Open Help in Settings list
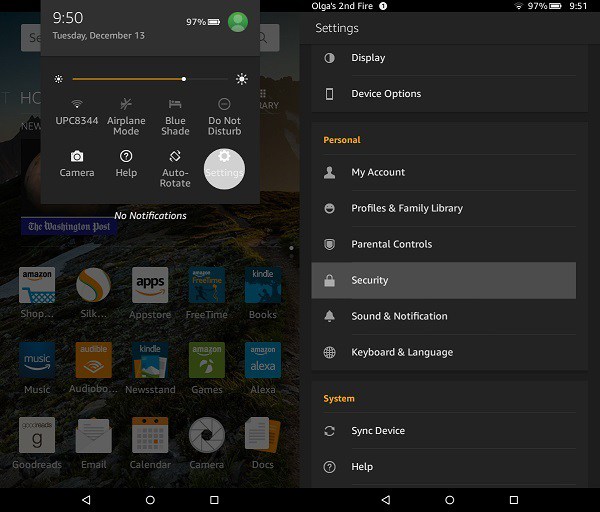The image size is (600, 512). pyautogui.click(x=449, y=466)
